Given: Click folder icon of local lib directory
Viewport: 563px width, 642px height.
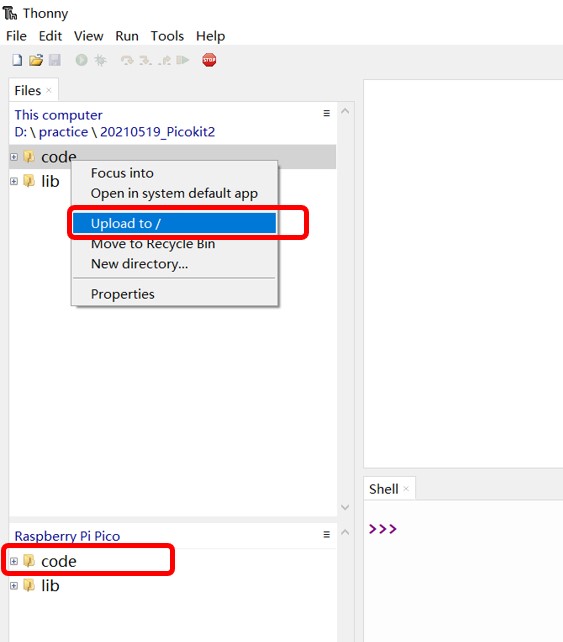Looking at the screenshot, I should tap(29, 181).
